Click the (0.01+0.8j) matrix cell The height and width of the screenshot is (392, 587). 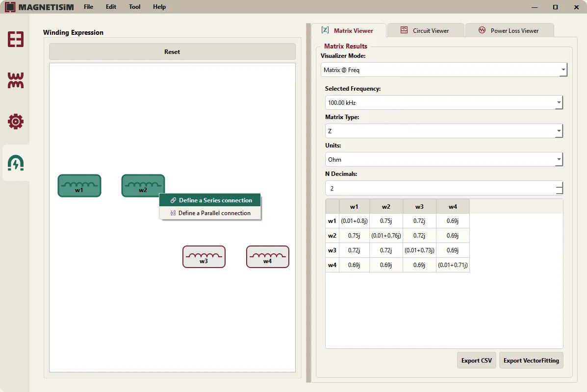point(354,221)
